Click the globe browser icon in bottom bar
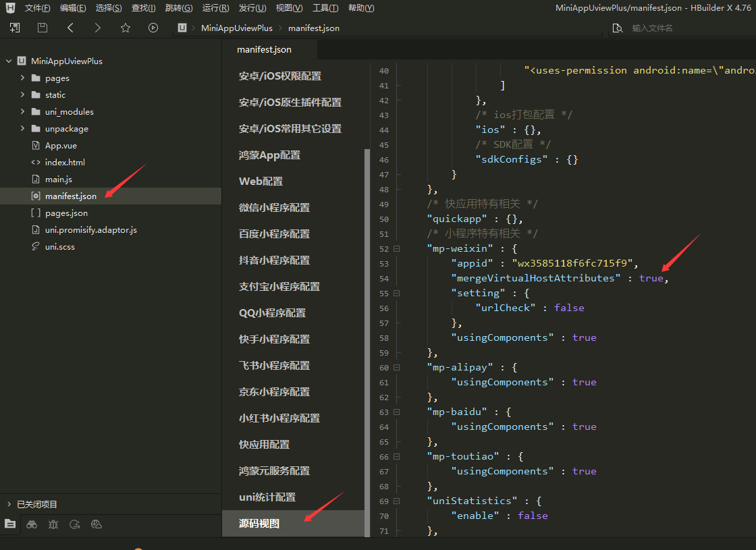756x550 pixels. click(97, 524)
